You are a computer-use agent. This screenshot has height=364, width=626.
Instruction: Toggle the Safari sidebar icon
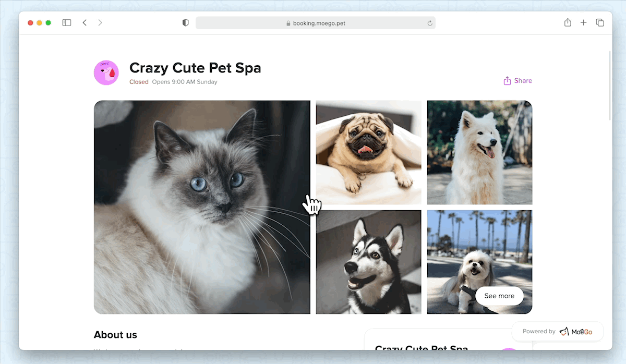(x=67, y=23)
